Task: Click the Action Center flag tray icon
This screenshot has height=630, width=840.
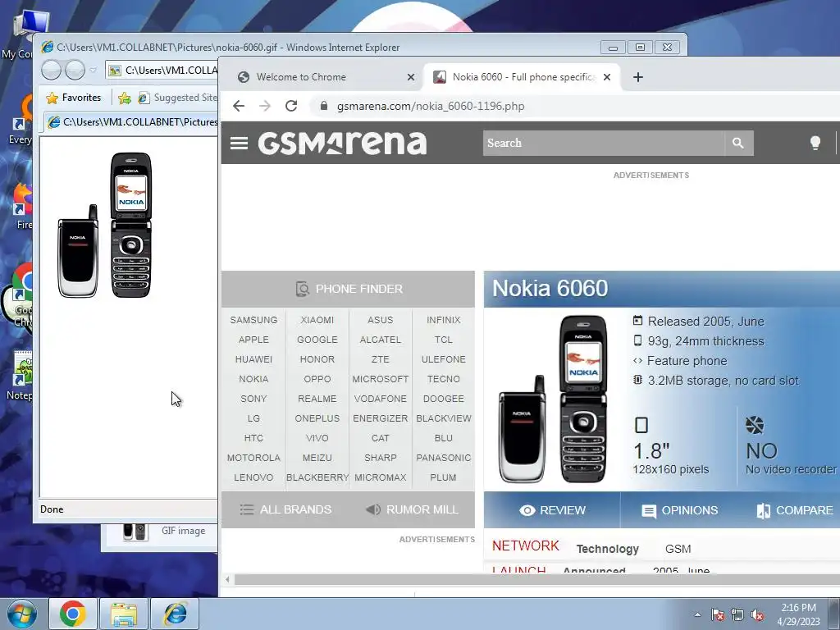Action: click(718, 614)
